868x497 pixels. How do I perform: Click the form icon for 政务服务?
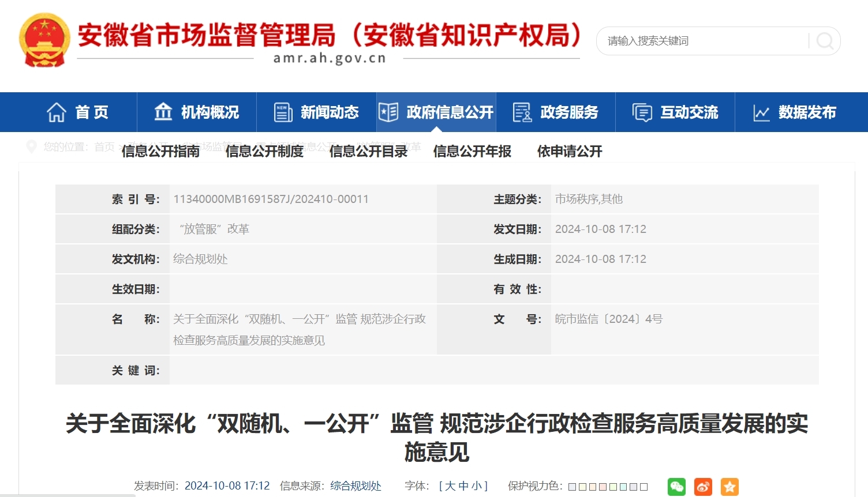click(522, 112)
